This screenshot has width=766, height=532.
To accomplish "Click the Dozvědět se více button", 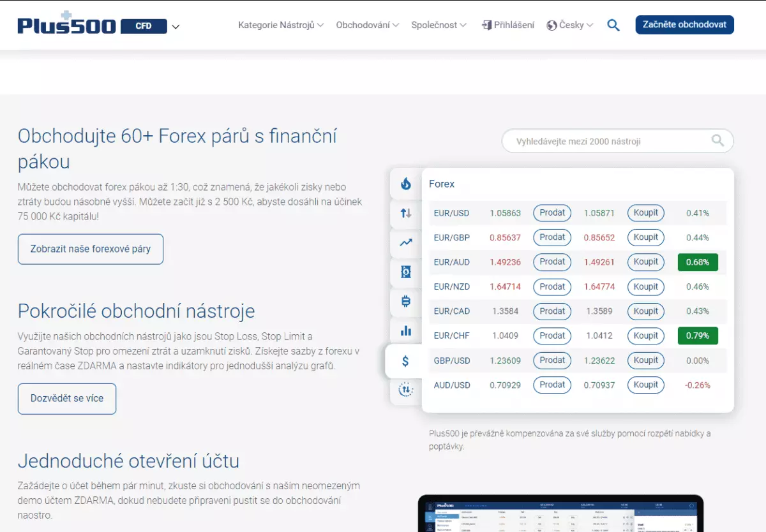I will click(67, 399).
